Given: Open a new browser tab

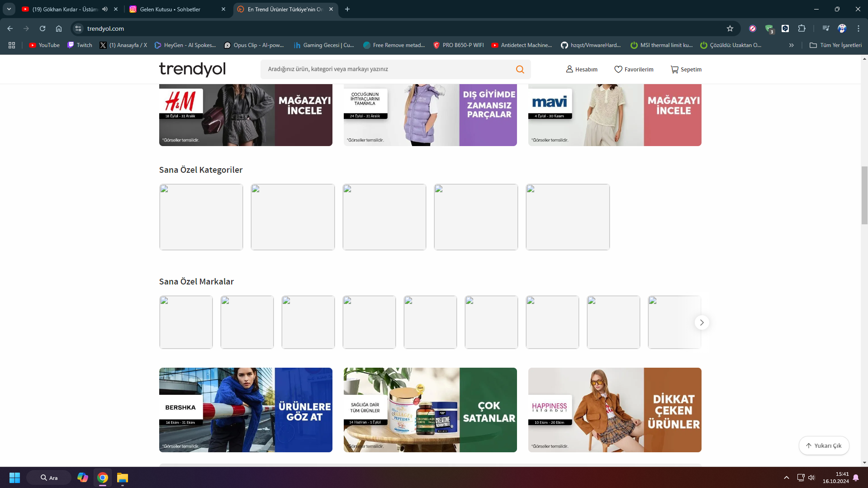Looking at the screenshot, I should (x=347, y=9).
